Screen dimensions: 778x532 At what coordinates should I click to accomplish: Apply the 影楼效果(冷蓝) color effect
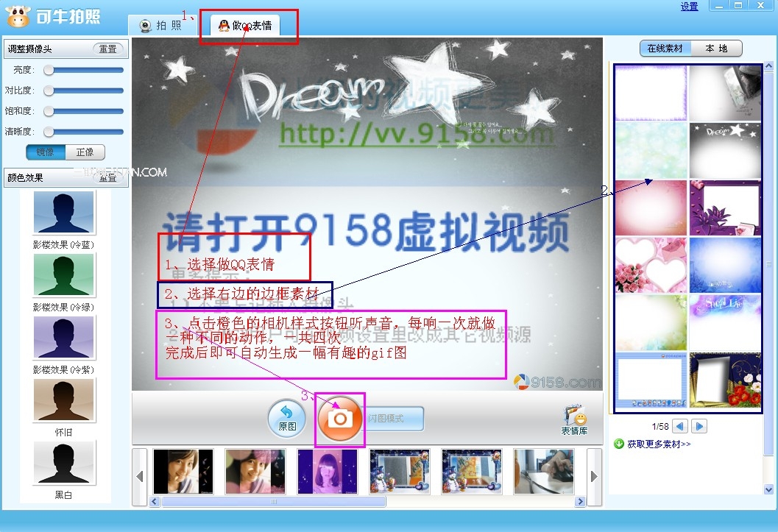pos(63,213)
